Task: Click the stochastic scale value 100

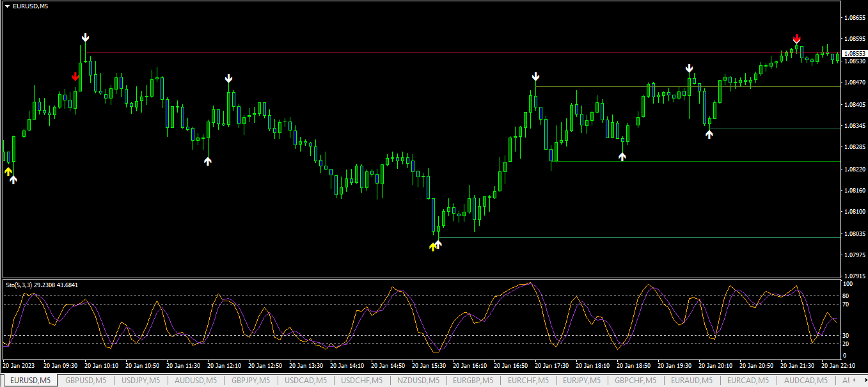Action: pyautogui.click(x=848, y=283)
